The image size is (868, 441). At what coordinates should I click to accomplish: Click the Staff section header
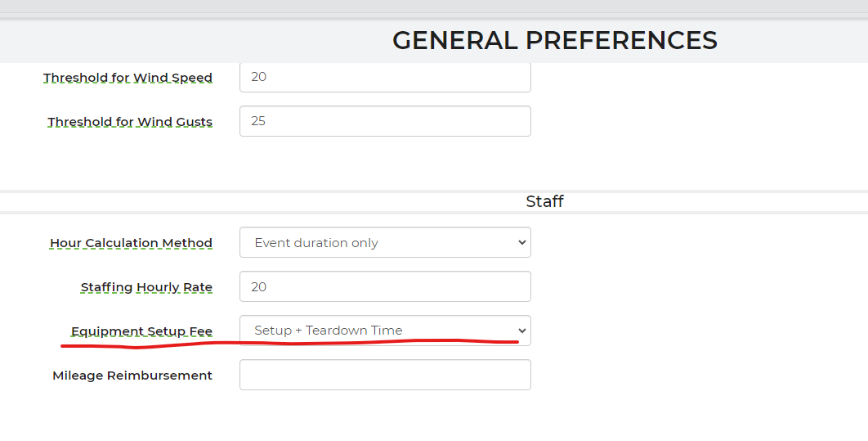coord(544,201)
